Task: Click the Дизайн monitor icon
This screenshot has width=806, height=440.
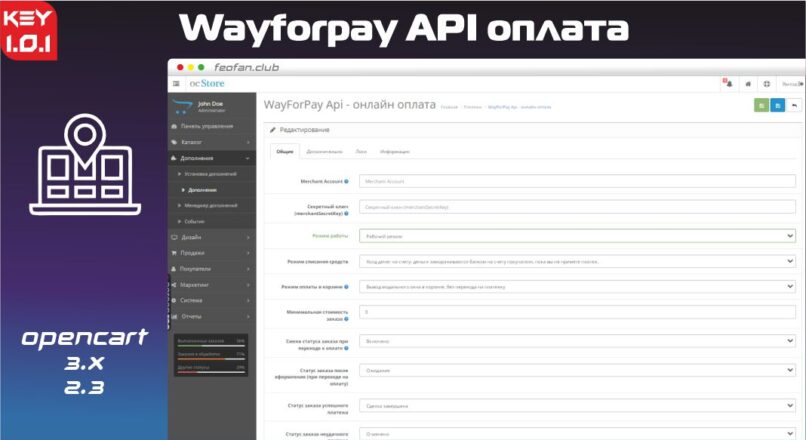Action: coord(174,237)
